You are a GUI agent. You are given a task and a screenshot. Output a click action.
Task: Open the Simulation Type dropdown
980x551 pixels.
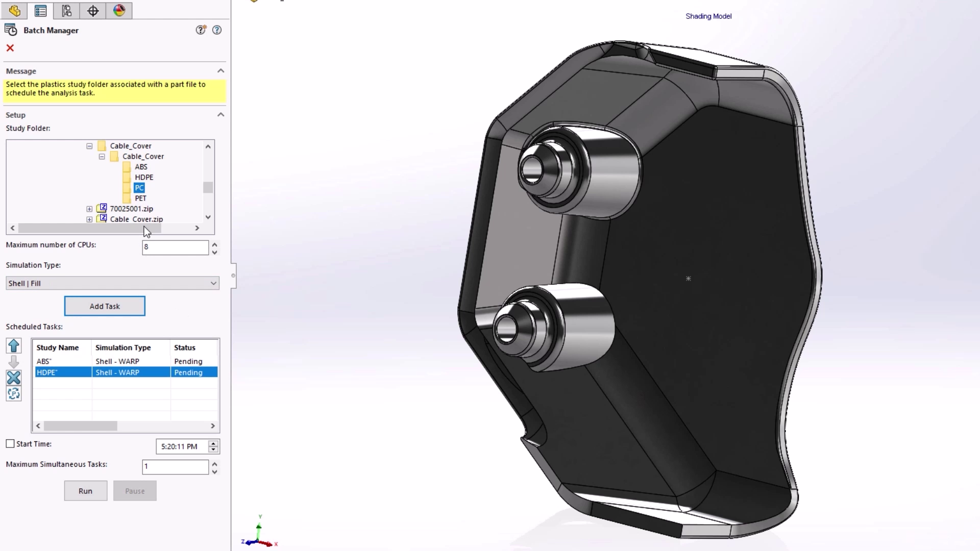click(x=214, y=283)
